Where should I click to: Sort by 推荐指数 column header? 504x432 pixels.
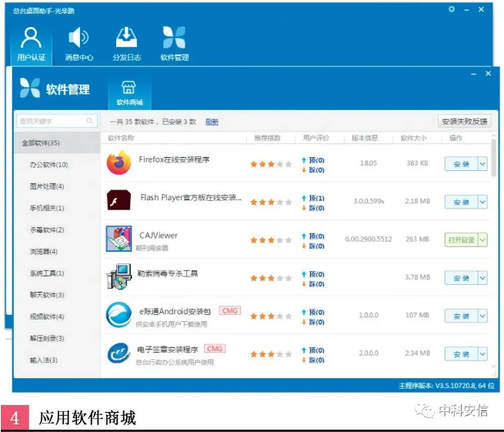268,138
